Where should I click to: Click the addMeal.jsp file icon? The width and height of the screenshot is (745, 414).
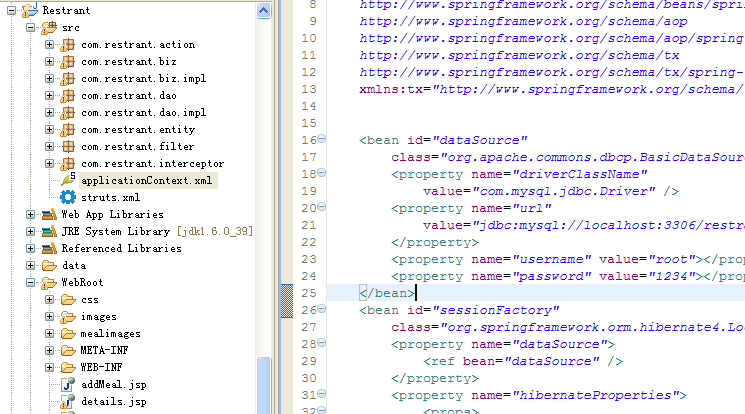pyautogui.click(x=68, y=384)
